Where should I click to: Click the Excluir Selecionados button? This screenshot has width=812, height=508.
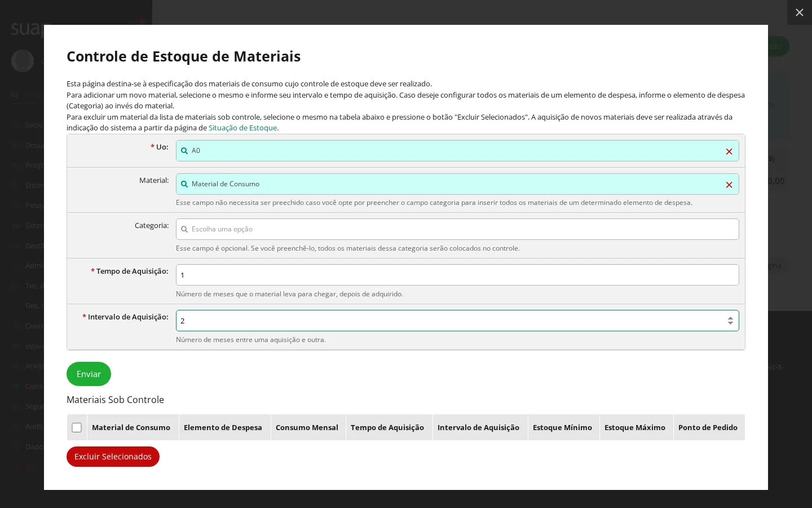113,457
